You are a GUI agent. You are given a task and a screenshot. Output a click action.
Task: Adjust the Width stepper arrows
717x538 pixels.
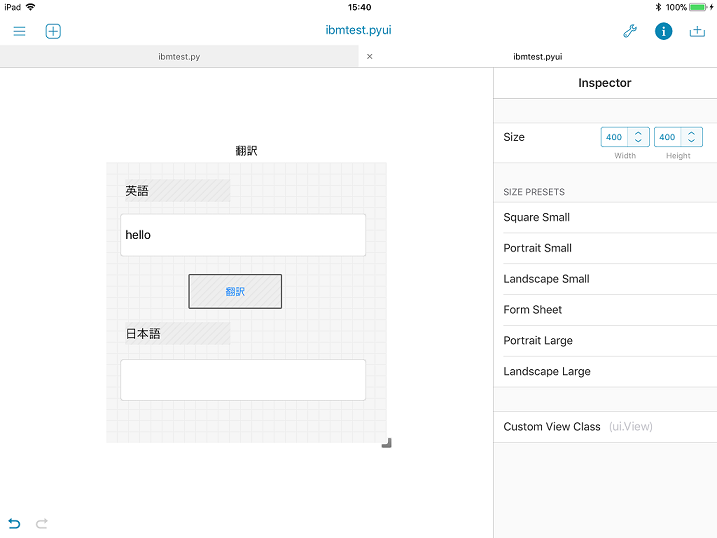pyautogui.click(x=637, y=137)
